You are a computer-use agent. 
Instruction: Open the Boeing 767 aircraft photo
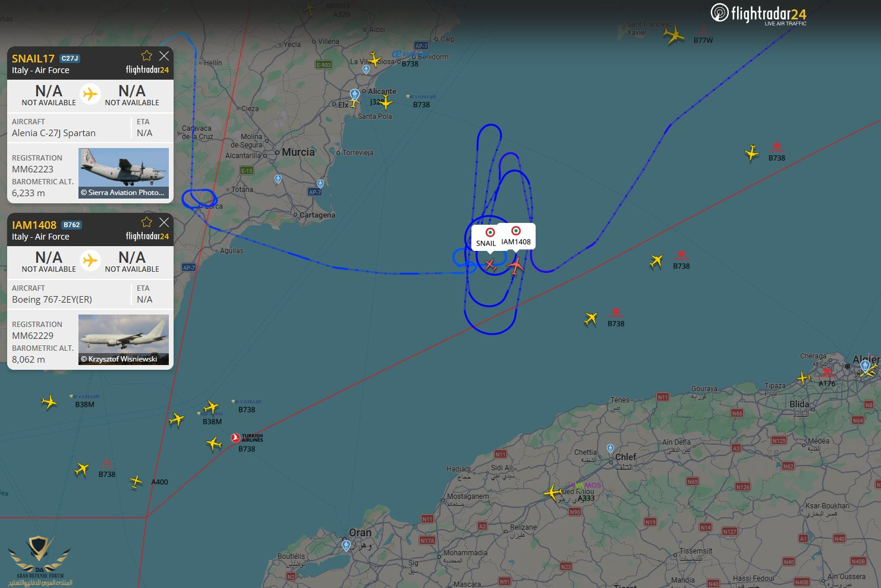[124, 339]
